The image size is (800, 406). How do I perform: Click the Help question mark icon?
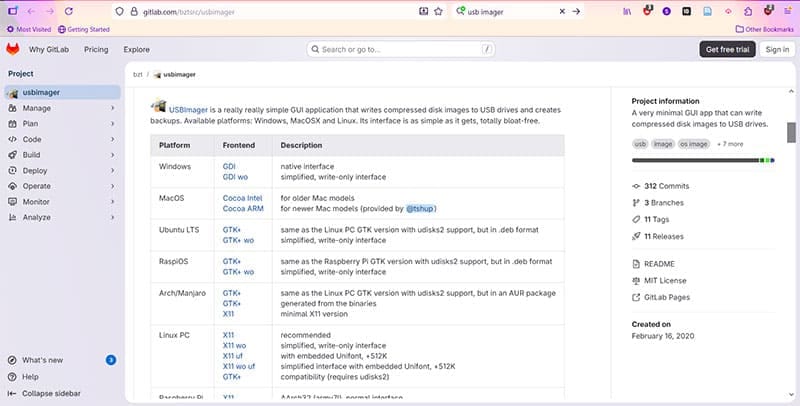(11, 377)
